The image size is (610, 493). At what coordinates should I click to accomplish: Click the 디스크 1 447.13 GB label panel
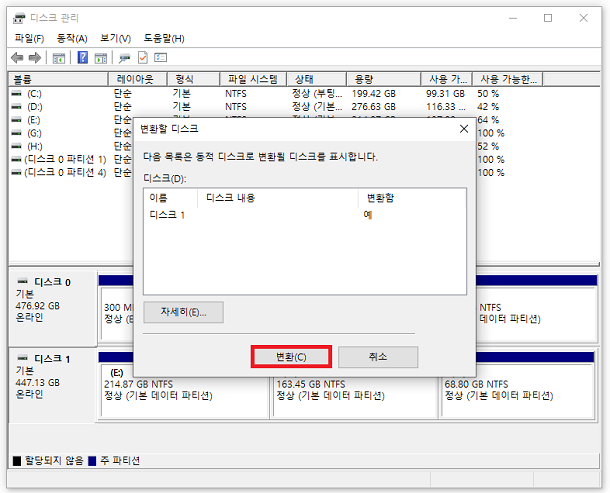tap(52, 384)
